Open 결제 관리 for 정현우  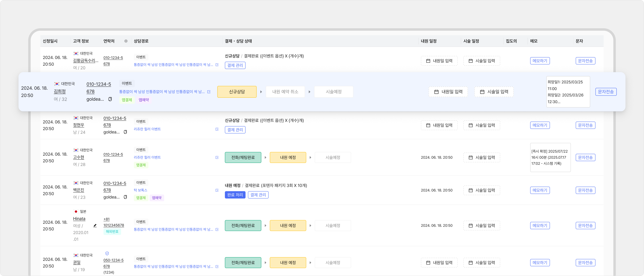235,130
